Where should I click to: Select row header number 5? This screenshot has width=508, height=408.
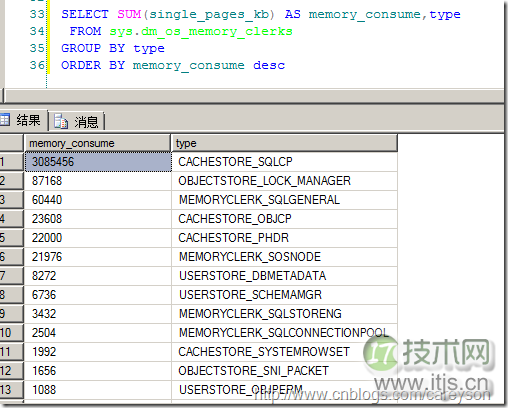point(11,238)
